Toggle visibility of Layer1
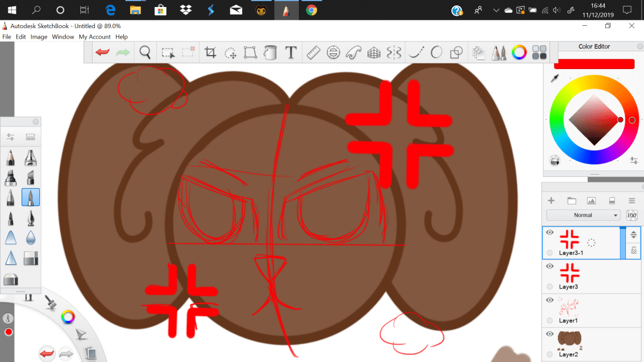 [x=550, y=300]
